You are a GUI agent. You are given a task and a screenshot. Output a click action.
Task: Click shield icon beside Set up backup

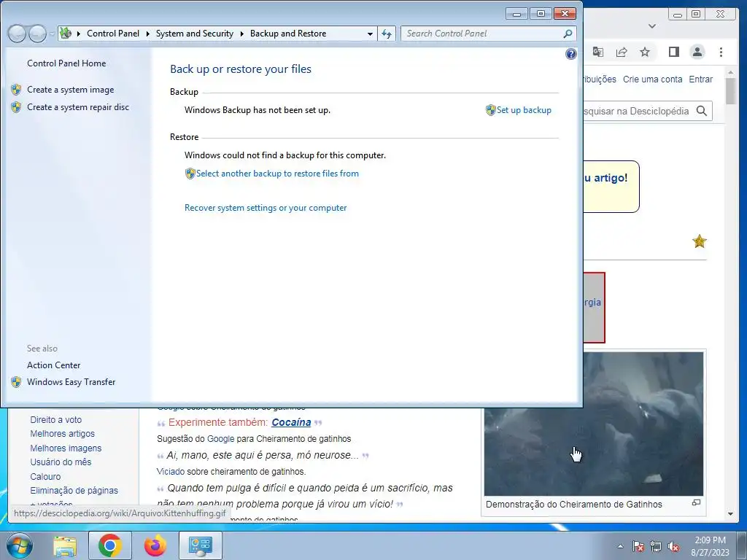(491, 110)
